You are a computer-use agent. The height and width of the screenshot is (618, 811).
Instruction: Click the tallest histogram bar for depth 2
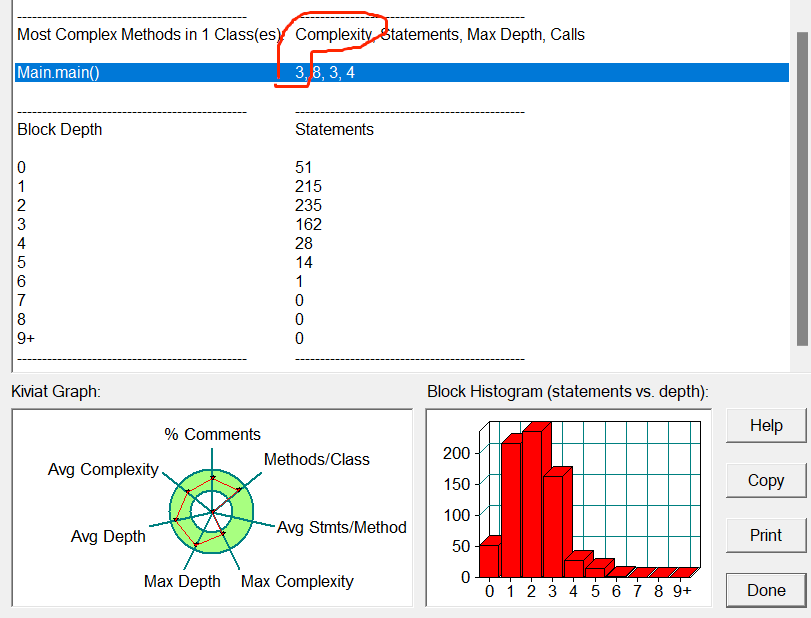pos(532,504)
